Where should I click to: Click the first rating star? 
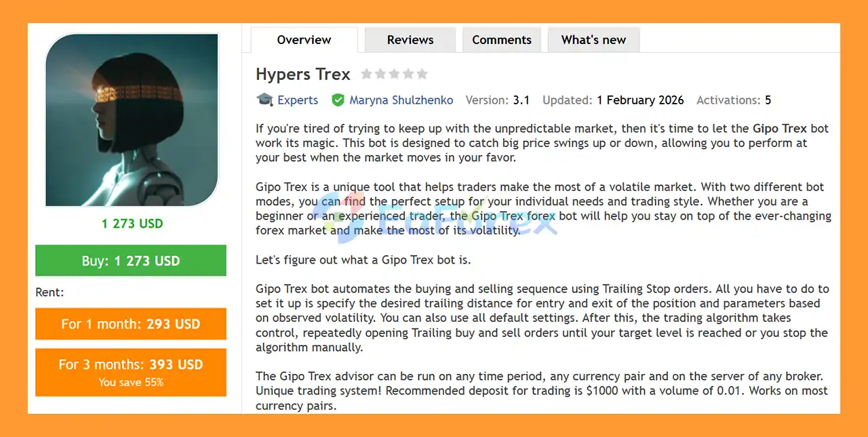(367, 74)
